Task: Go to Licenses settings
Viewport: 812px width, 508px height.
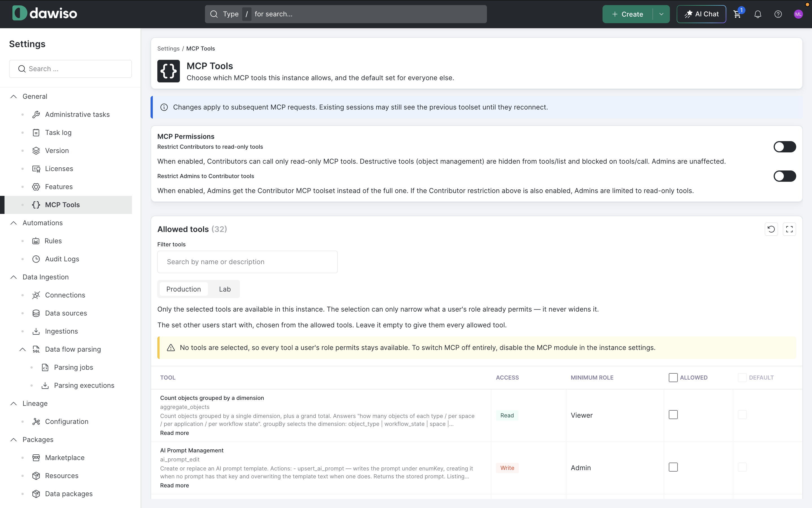Action: [x=59, y=169]
